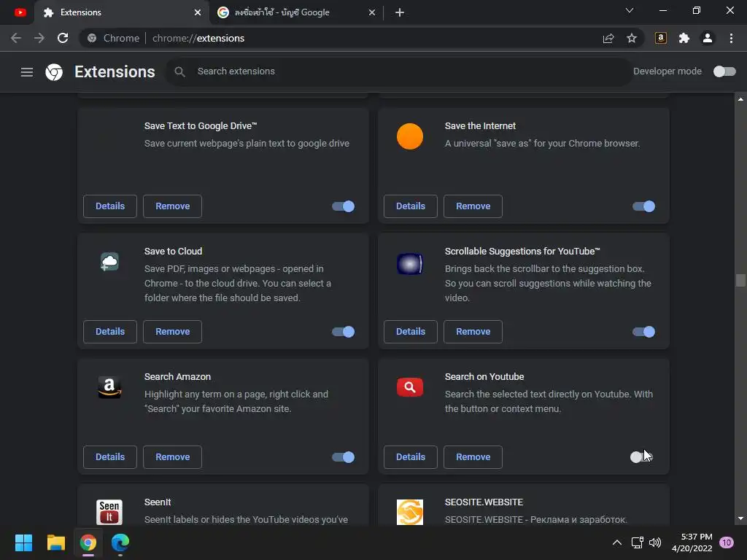Open Chrome's three-dot customize menu
Screen dimensions: 747x560
click(731, 38)
